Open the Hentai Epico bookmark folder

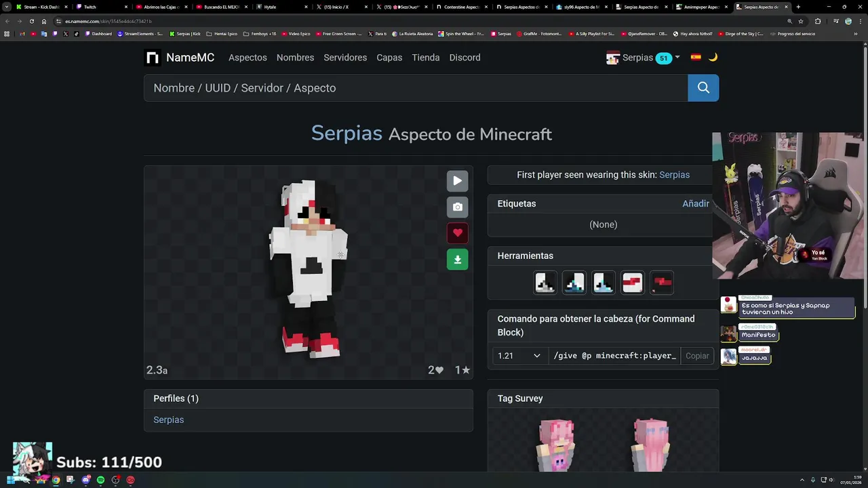click(x=222, y=33)
